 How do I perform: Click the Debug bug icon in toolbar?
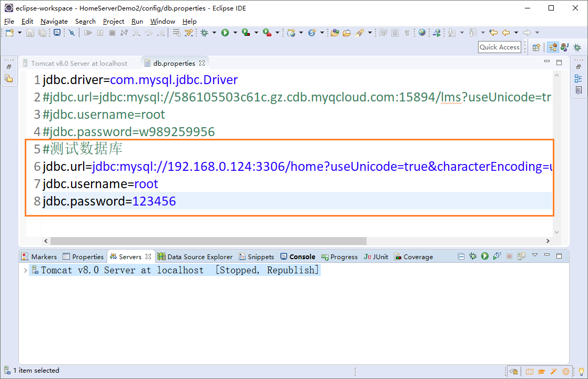click(205, 33)
